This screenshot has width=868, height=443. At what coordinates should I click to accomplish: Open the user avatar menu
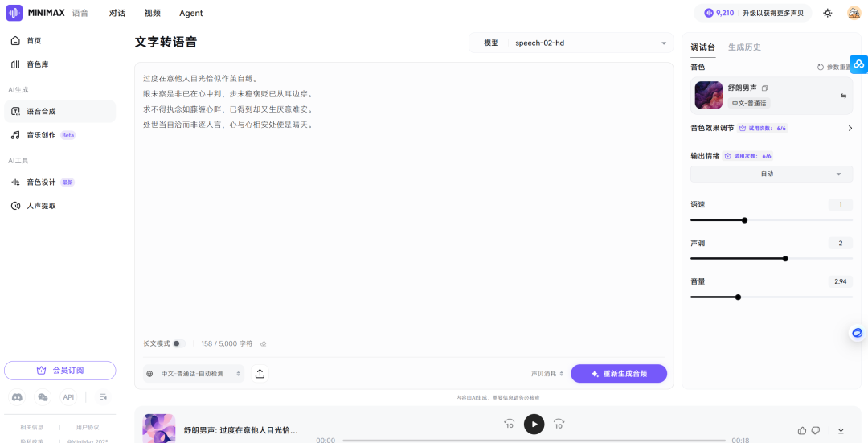(854, 13)
